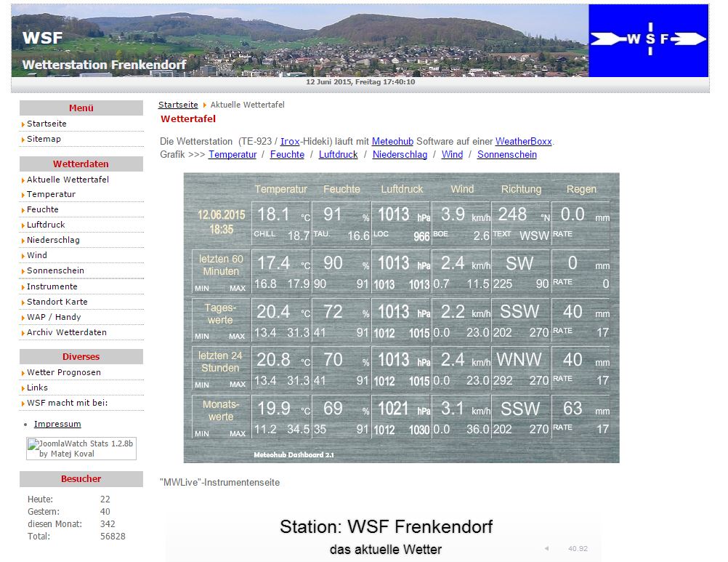Open the Standort Karte entry
Screen dimensions: 728x562
click(57, 302)
